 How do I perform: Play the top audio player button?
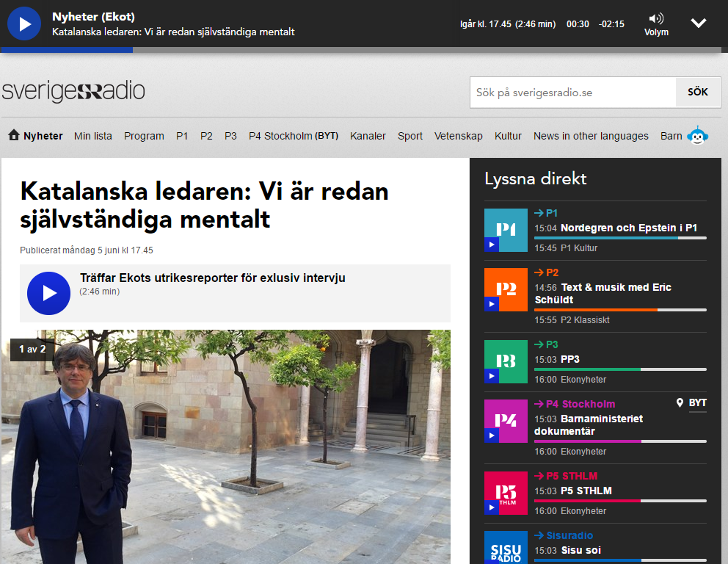point(24,23)
